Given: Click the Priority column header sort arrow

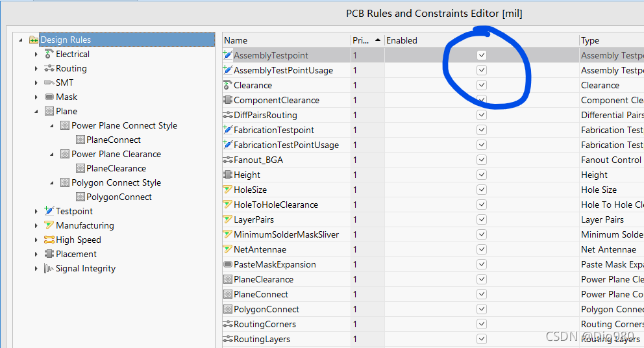Looking at the screenshot, I should point(378,40).
